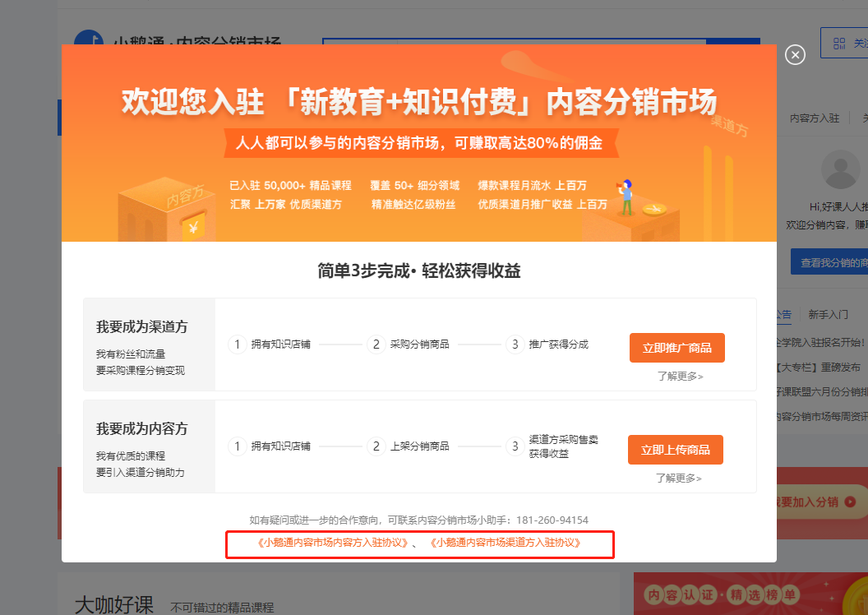Click 渠道方采购售卖 获得收益 step text
The height and width of the screenshot is (615, 868).
(x=564, y=446)
